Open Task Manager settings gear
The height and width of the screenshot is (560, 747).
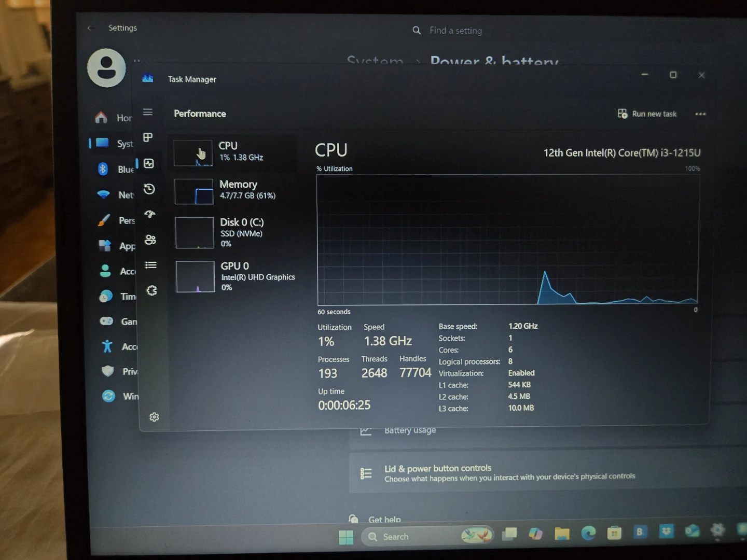point(154,417)
